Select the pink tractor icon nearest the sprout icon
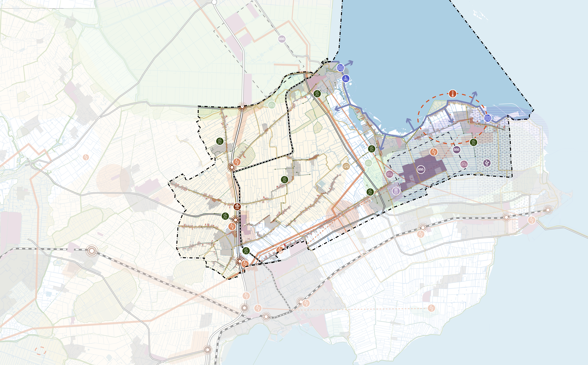 coord(464,164)
